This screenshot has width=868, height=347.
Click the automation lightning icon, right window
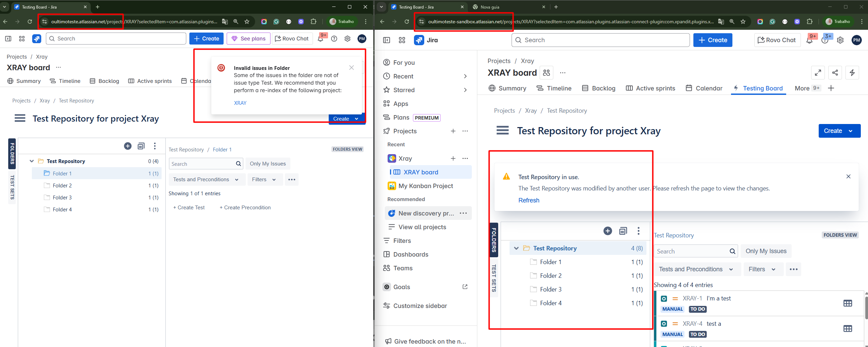point(852,73)
